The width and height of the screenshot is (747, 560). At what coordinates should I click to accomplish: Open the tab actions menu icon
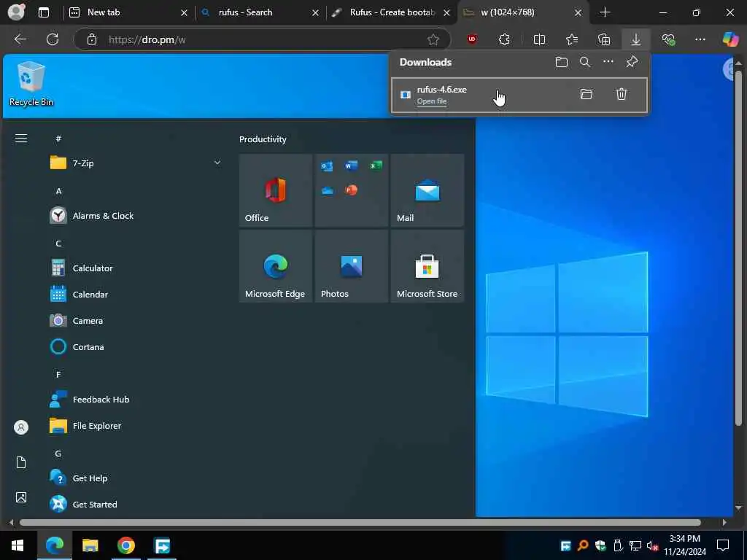click(43, 12)
